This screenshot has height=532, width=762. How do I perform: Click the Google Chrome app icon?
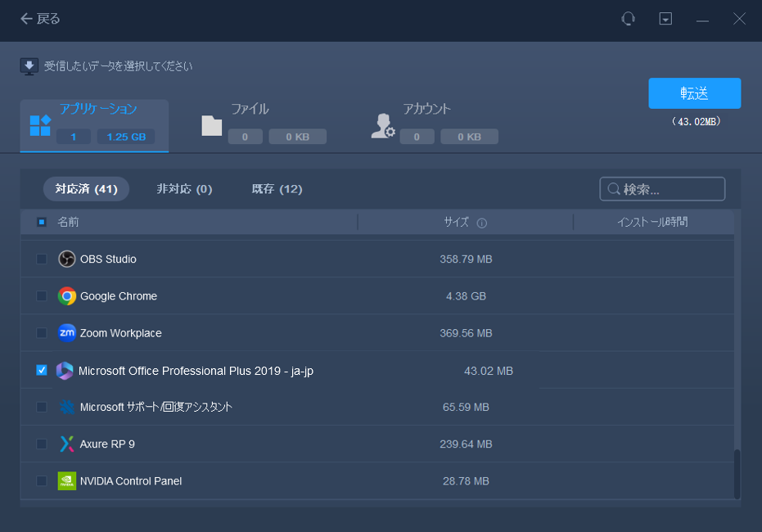(66, 296)
